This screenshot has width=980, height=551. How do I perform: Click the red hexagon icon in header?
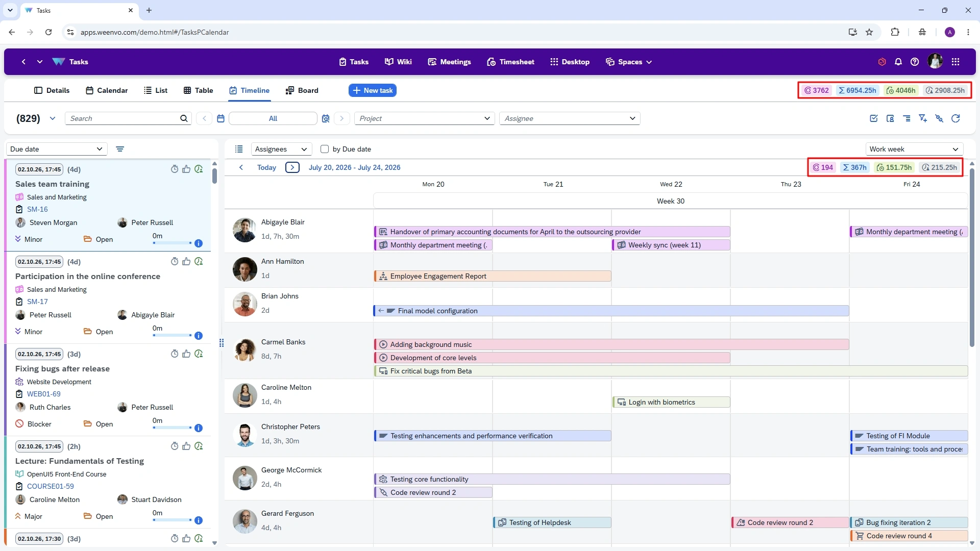(882, 62)
